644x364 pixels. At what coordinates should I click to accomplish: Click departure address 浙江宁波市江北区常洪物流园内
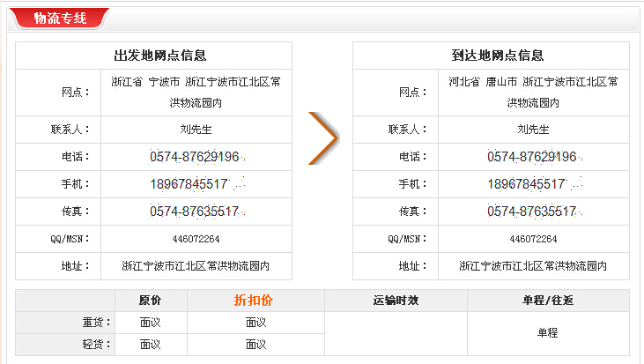(196, 266)
